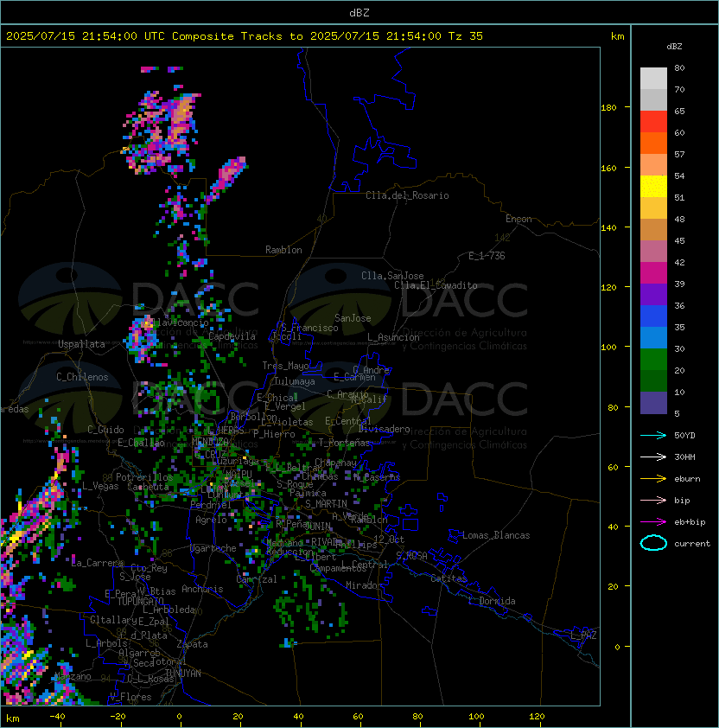Click the 'L_Asuncion' map label
Screen dimensions: 719x728
pyautogui.click(x=393, y=337)
